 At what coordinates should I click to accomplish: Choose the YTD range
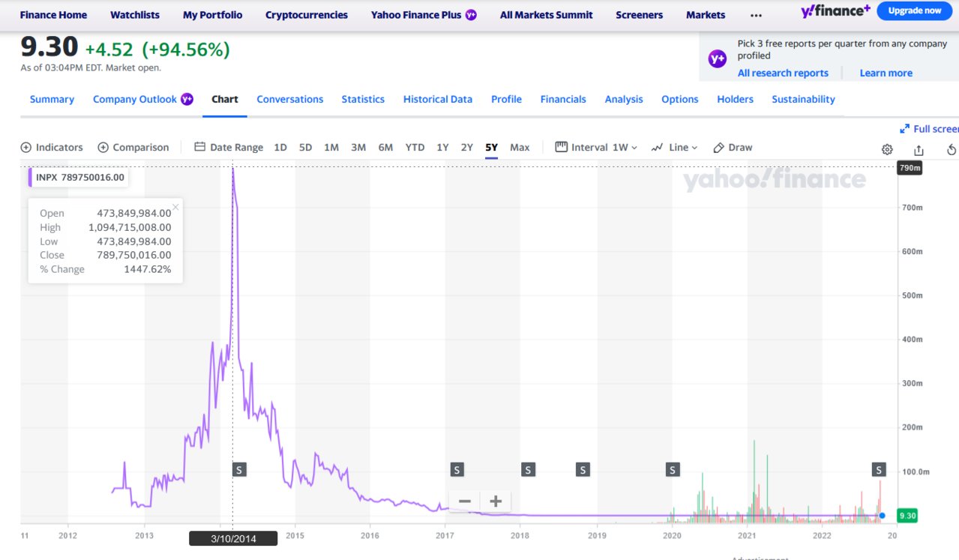[x=415, y=148]
